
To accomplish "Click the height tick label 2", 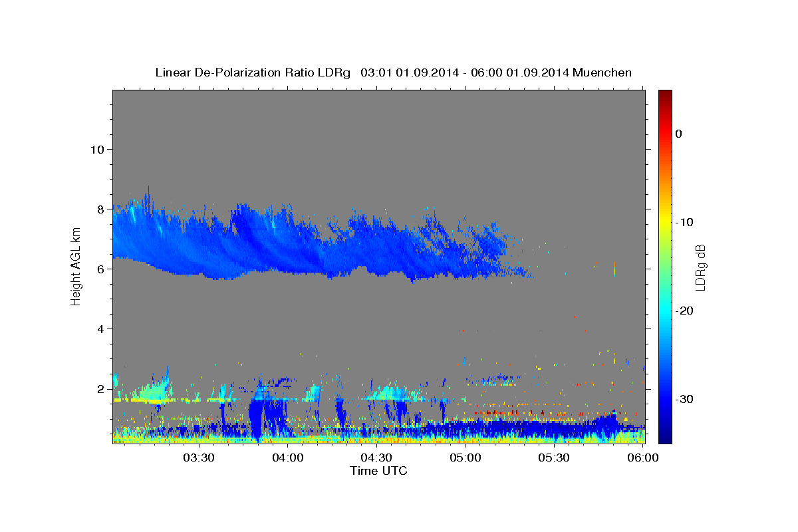I will click(x=100, y=389).
